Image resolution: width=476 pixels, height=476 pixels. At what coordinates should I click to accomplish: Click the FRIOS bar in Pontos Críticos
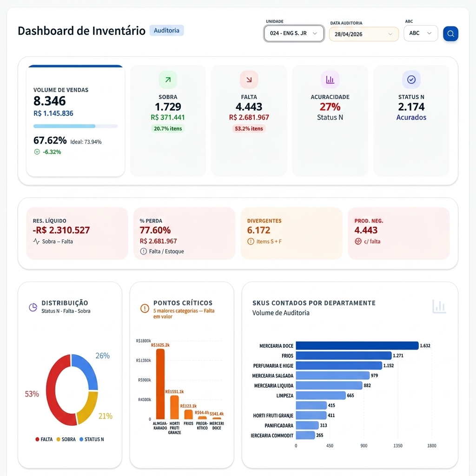pos(189,414)
